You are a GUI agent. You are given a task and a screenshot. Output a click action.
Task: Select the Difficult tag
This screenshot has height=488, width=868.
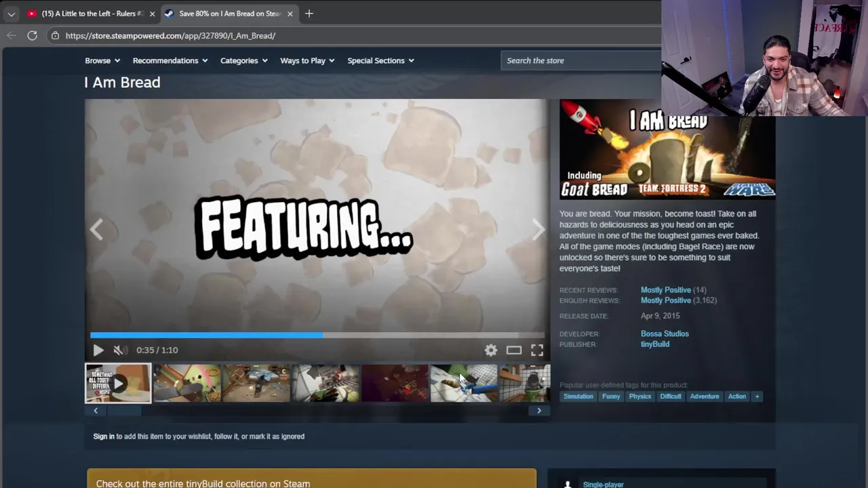671,396
